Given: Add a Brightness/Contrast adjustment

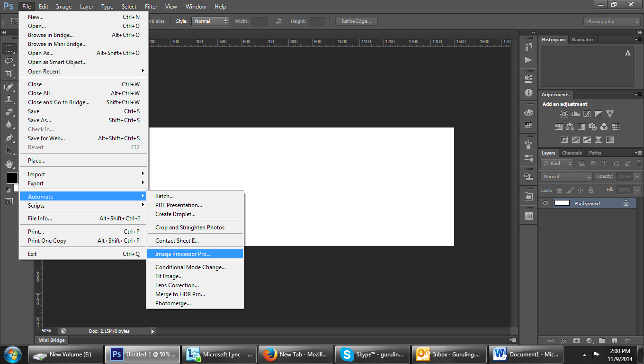Looking at the screenshot, I should 564,114.
